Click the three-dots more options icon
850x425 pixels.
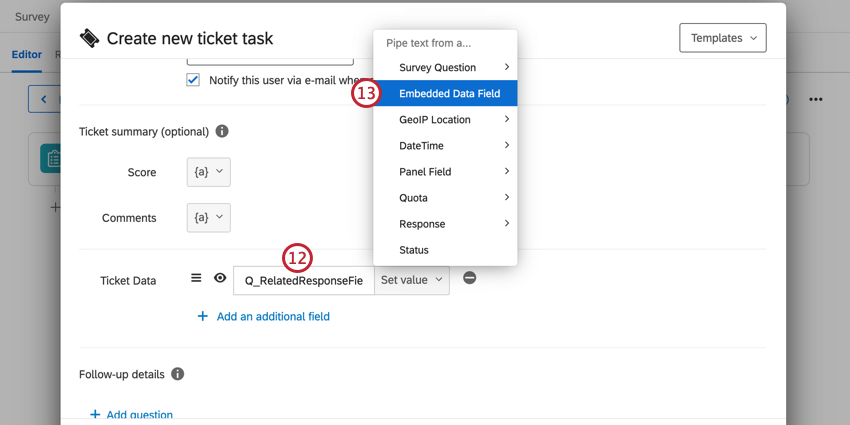coord(816,100)
